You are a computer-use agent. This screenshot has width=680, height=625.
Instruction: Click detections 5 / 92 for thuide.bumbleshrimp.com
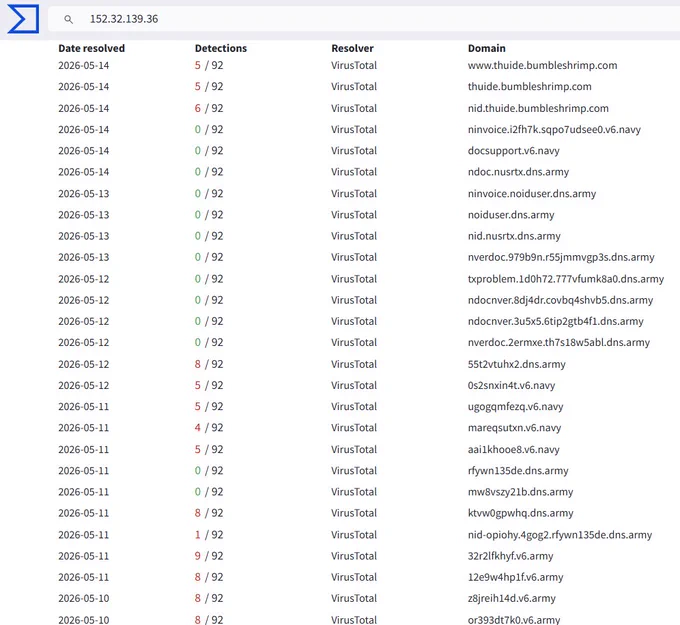point(209,87)
